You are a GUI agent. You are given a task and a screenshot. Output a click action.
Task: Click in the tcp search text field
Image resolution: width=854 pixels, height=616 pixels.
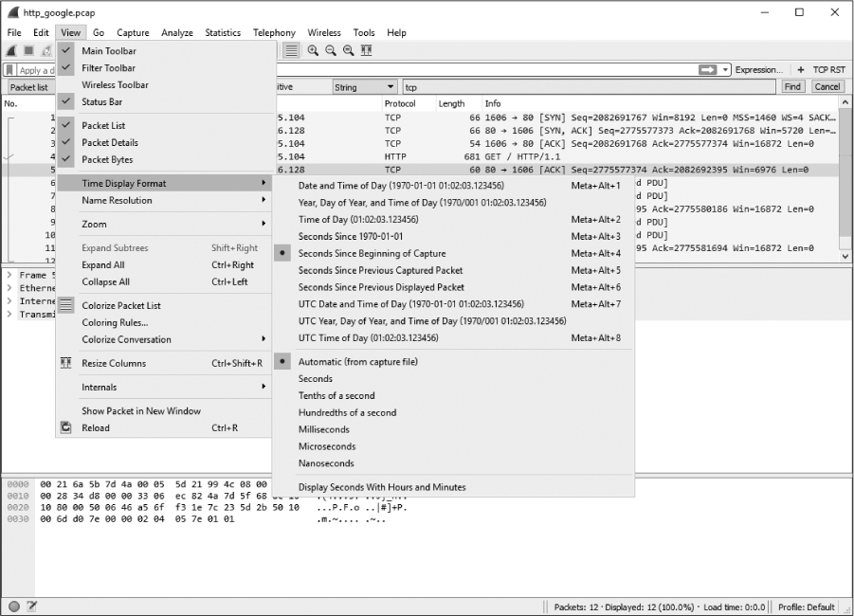588,87
